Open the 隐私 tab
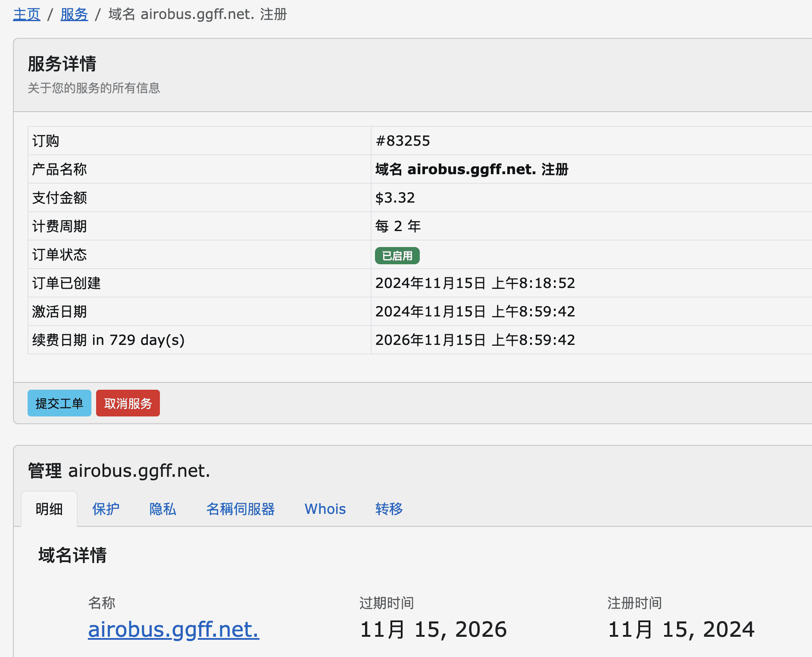This screenshot has height=657, width=812. (x=162, y=509)
